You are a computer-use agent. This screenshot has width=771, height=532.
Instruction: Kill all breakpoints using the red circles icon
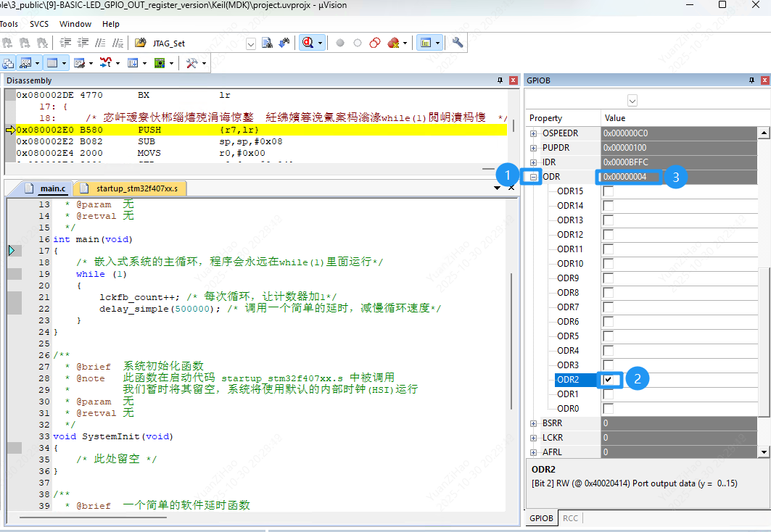tap(374, 43)
